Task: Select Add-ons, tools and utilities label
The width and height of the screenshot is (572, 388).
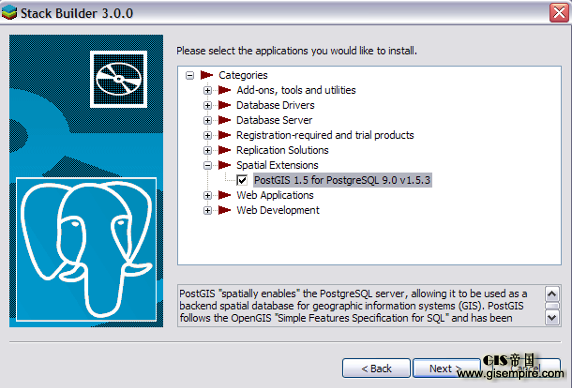Action: (296, 90)
